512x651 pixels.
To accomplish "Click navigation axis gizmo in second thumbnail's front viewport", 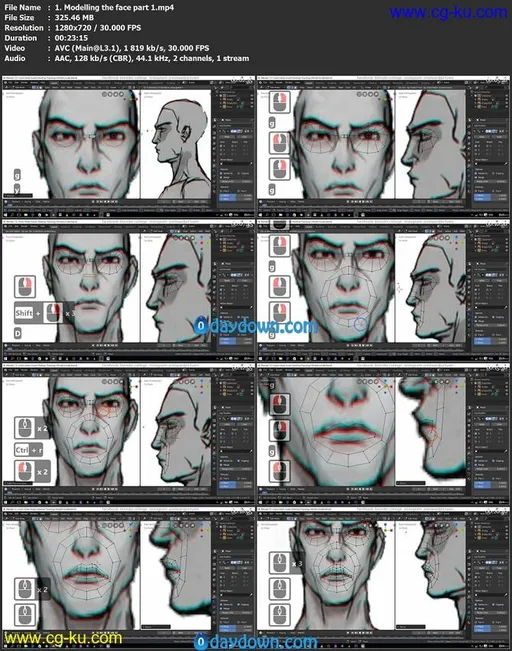I will tap(387, 99).
